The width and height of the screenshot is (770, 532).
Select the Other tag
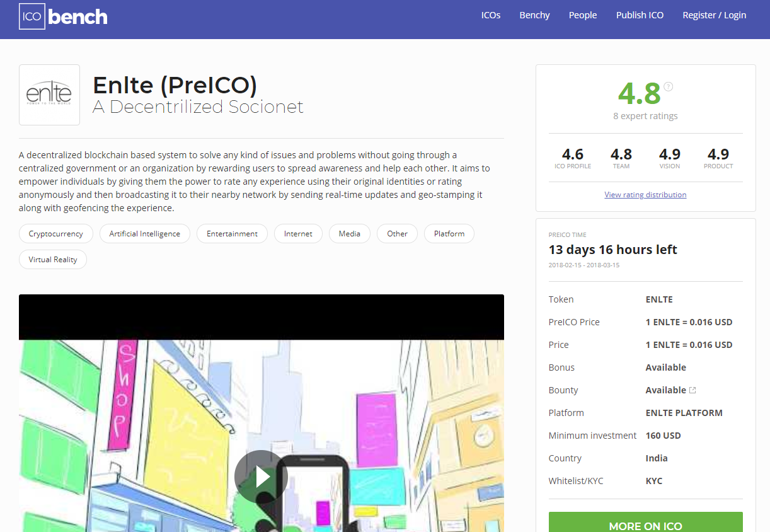pyautogui.click(x=398, y=234)
